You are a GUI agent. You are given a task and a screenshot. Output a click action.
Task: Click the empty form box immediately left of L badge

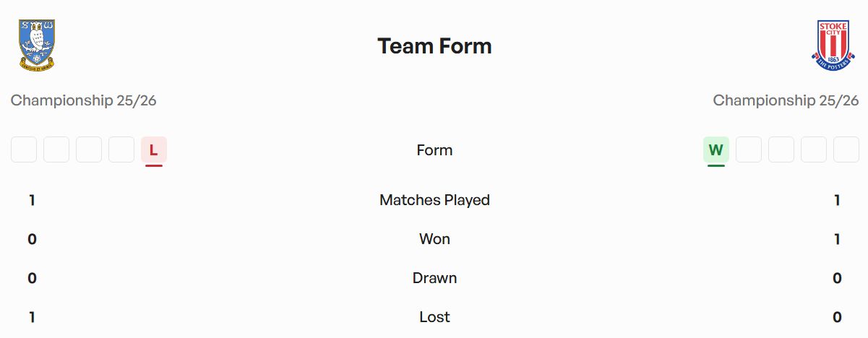pyautogui.click(x=121, y=149)
